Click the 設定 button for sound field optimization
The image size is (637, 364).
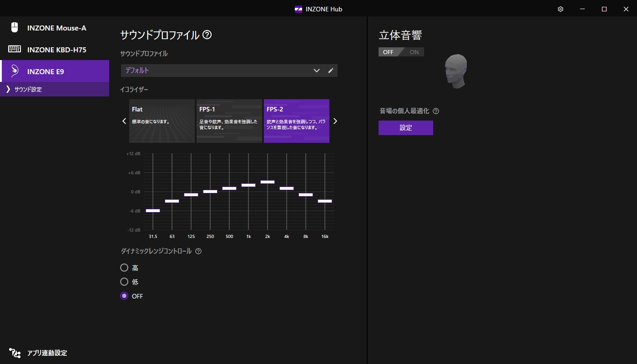click(406, 128)
